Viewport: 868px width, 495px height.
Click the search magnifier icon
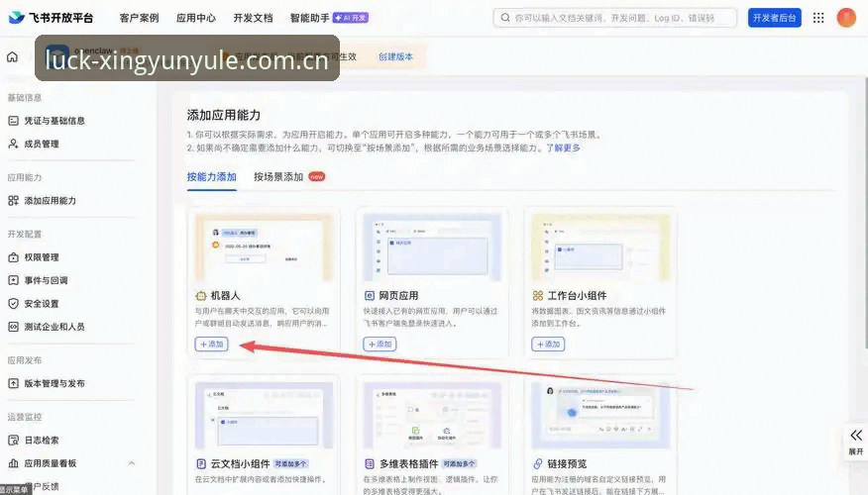pyautogui.click(x=505, y=18)
